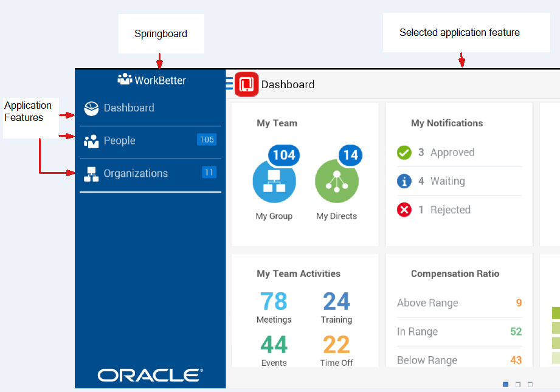
Task: Select the first filled page indicator dot
Action: click(x=506, y=385)
